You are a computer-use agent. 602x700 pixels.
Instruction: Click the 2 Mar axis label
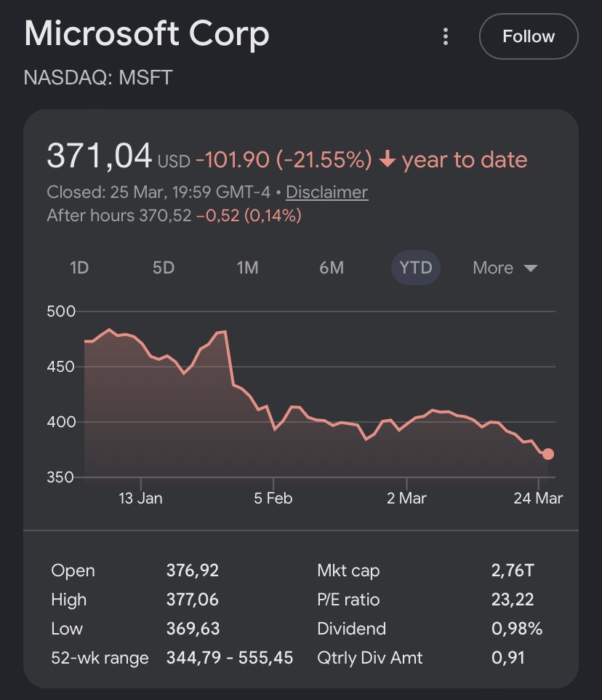click(x=406, y=498)
